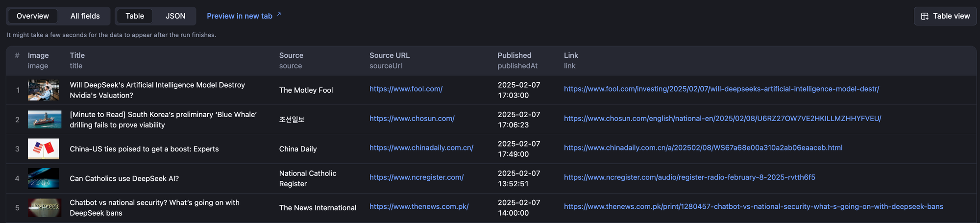The width and height of the screenshot is (980, 223).
Task: Open the thenews.com.pk print 1280457 link
Action: pos(754,206)
